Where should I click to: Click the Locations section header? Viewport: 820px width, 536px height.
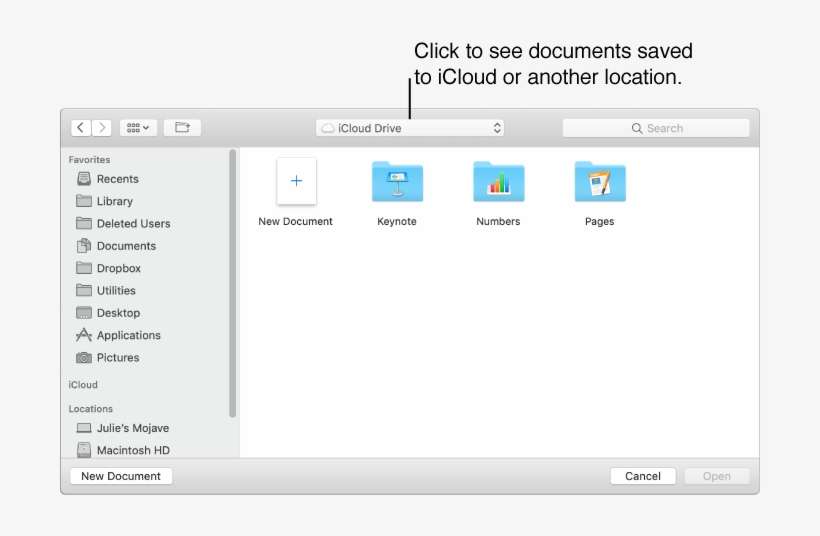click(x=90, y=408)
